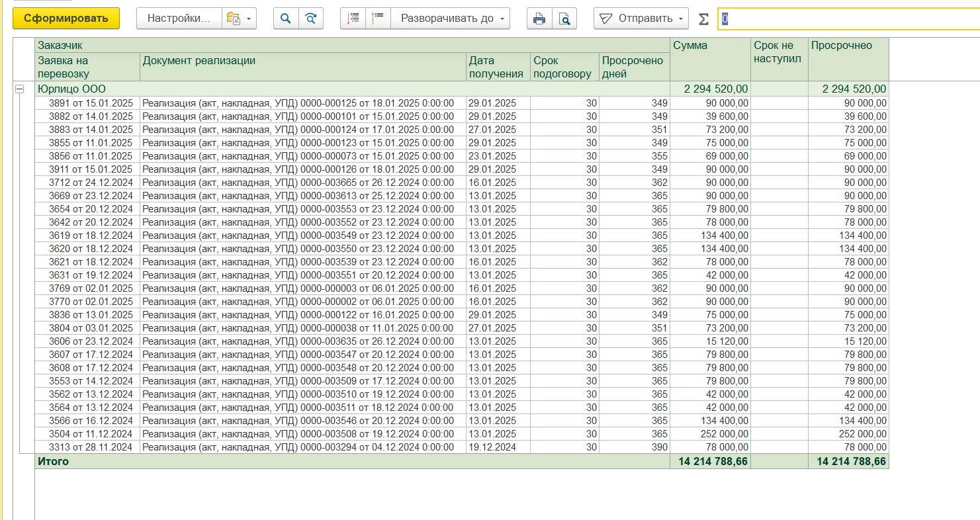The height and width of the screenshot is (520, 980).
Task: Click into the sum value field
Action: (849, 19)
